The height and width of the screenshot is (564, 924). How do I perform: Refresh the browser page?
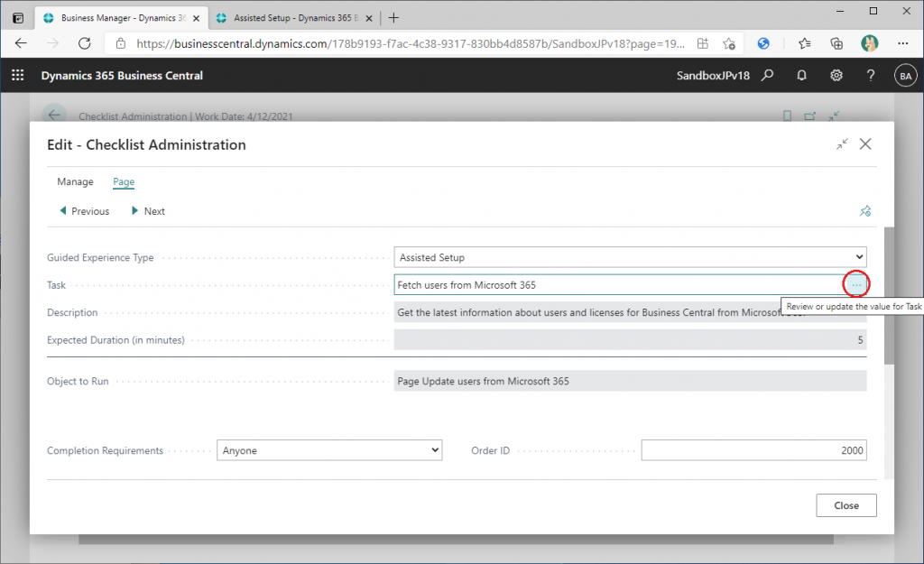84,43
